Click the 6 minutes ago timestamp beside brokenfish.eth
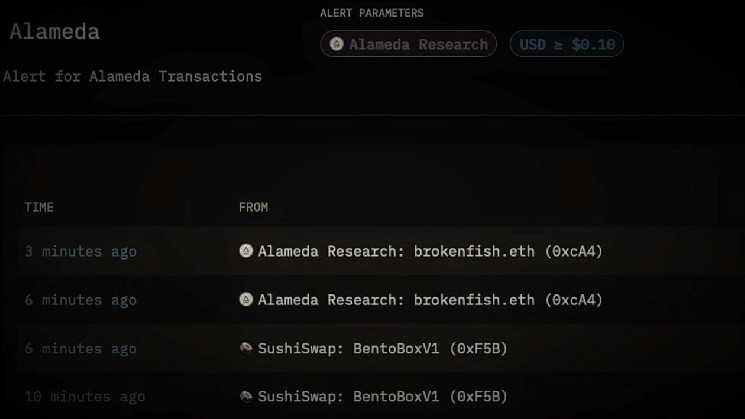 [80, 299]
